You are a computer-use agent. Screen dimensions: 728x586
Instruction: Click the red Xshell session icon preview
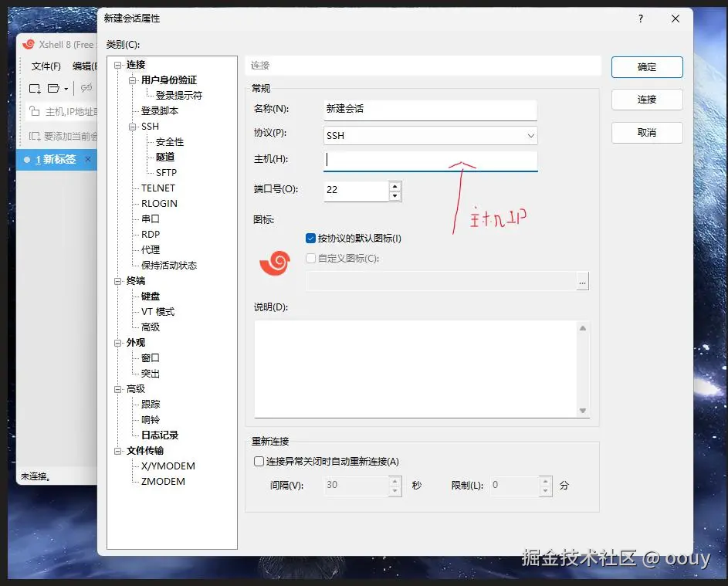(x=275, y=263)
